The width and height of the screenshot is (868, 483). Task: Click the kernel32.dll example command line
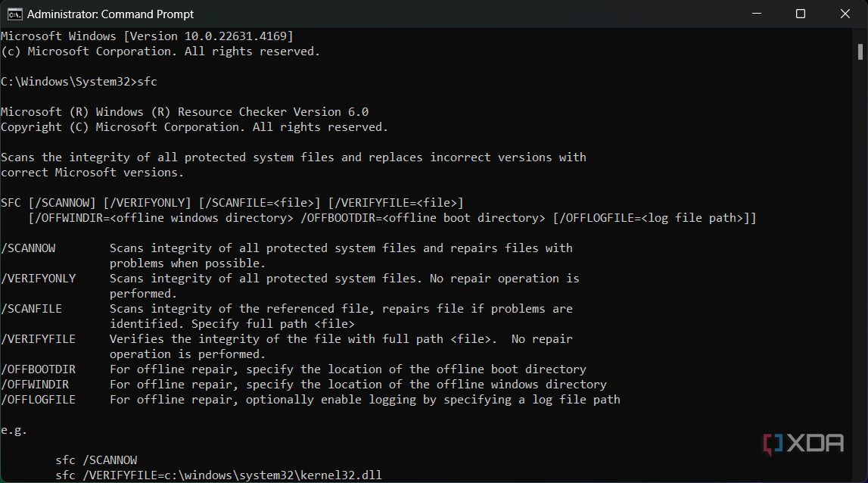tap(219, 475)
